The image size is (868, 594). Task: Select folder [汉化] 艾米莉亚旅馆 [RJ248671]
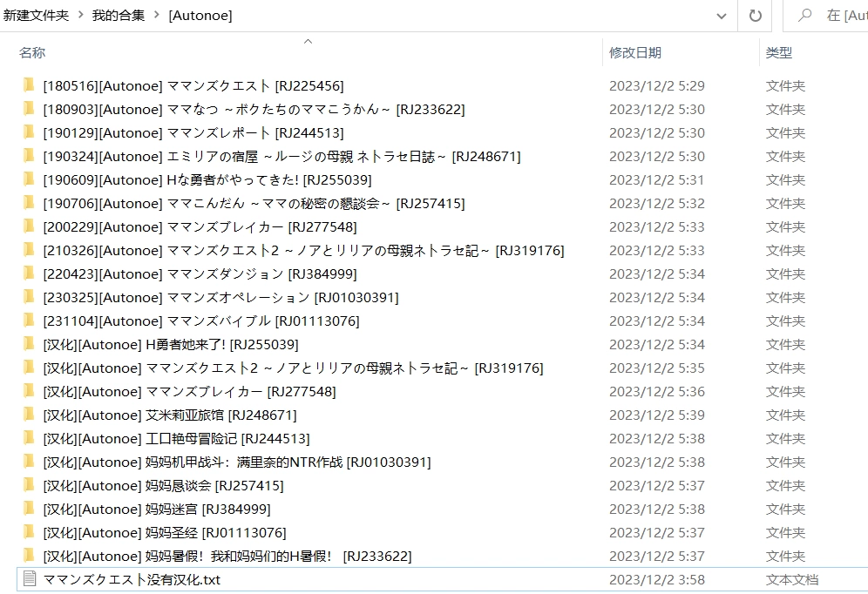[x=170, y=415]
